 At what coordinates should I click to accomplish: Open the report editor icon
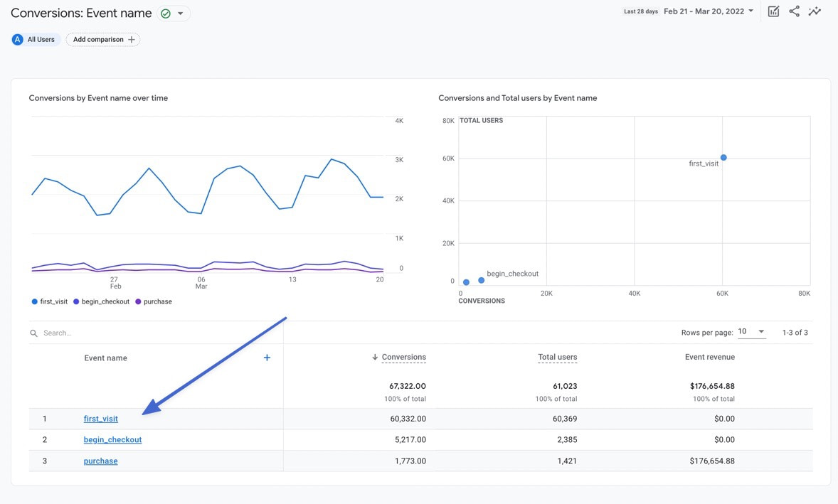click(773, 11)
